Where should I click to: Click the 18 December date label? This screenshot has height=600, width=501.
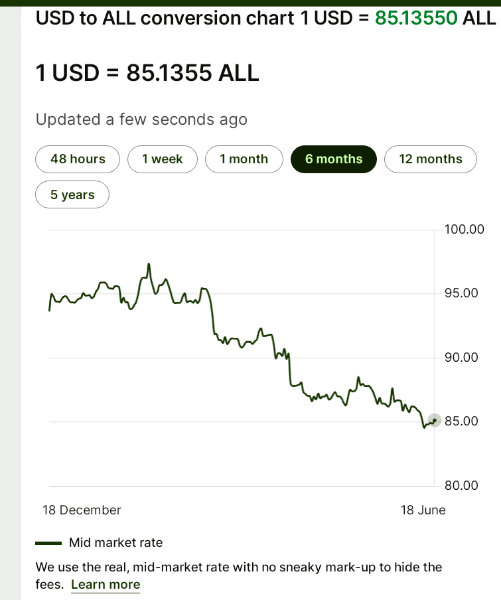82,510
